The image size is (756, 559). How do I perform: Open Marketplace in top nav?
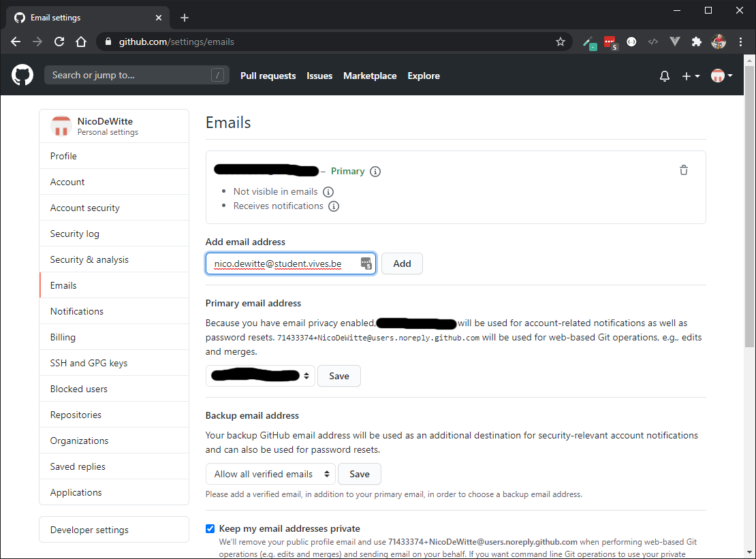click(370, 76)
